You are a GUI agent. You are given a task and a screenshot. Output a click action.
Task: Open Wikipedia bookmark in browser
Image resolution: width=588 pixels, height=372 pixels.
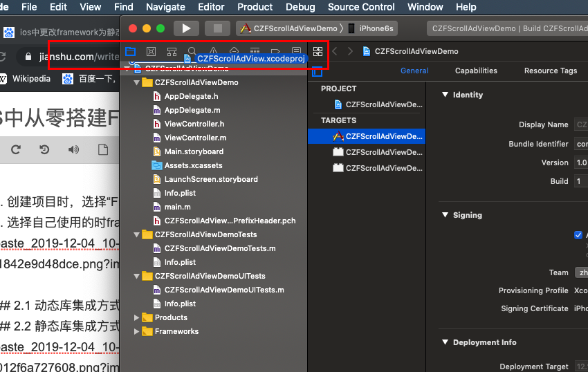(26, 79)
